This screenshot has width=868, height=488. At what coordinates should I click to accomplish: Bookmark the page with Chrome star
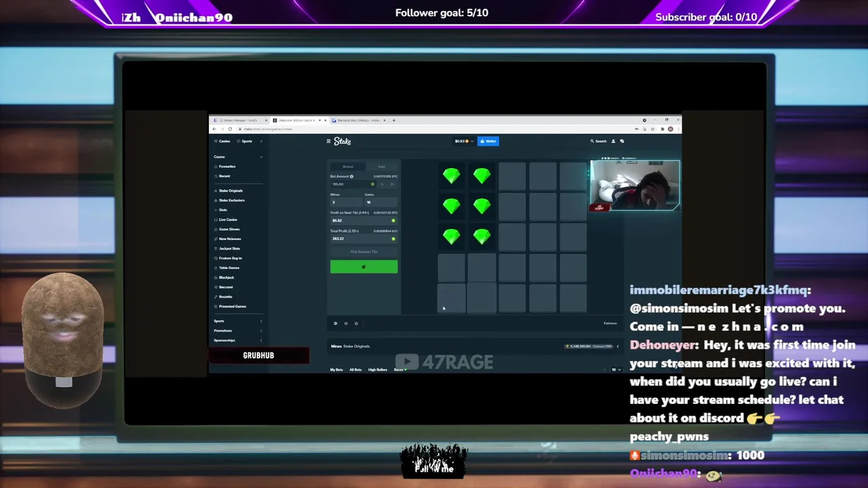point(652,129)
